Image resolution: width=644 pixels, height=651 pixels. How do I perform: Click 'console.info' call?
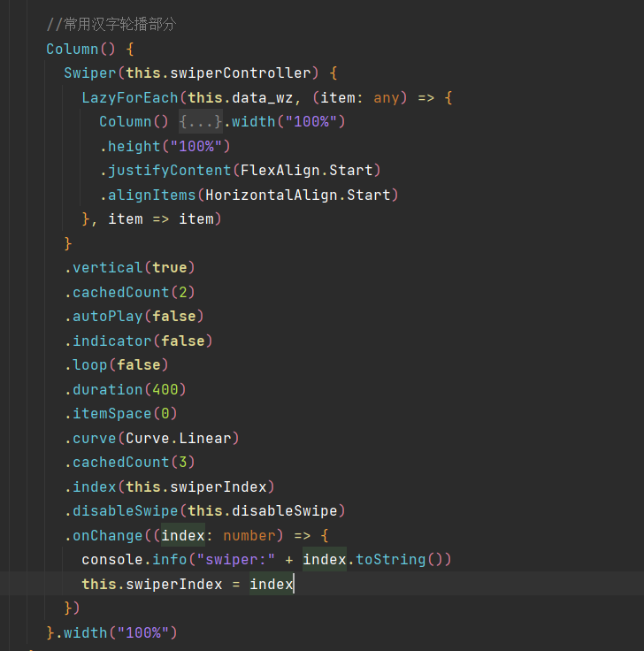[134, 559]
